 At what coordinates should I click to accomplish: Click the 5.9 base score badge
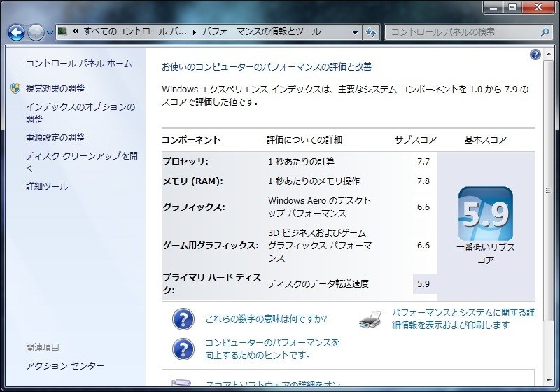tap(486, 213)
